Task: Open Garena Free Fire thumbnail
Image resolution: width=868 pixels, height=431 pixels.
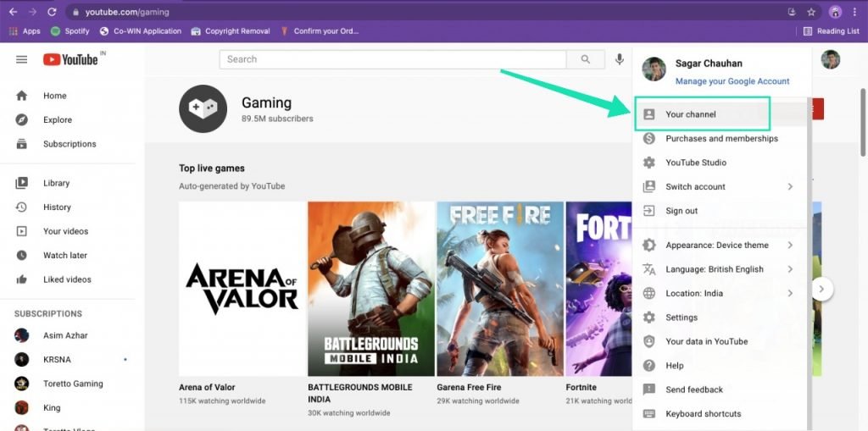Action: tap(500, 289)
